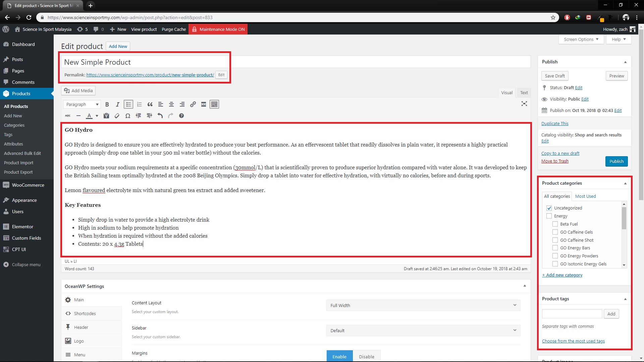Check the GO Energy Powders category
The width and height of the screenshot is (644, 362).
tap(555, 256)
